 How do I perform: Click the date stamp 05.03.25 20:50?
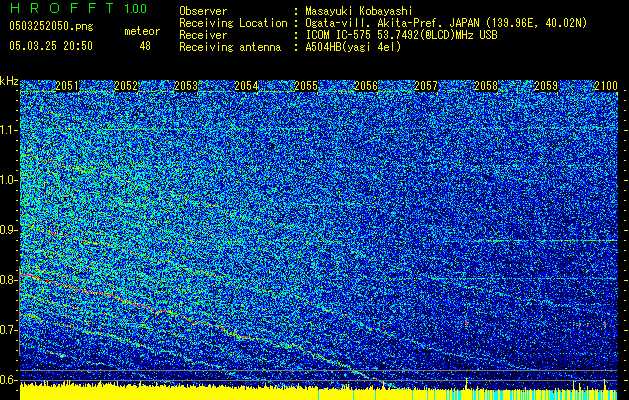tap(51, 46)
